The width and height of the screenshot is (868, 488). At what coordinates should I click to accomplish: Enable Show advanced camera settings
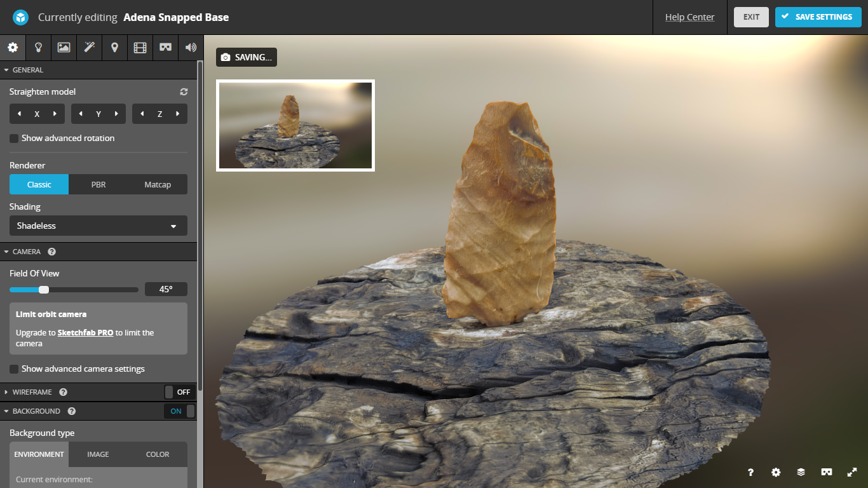14,369
